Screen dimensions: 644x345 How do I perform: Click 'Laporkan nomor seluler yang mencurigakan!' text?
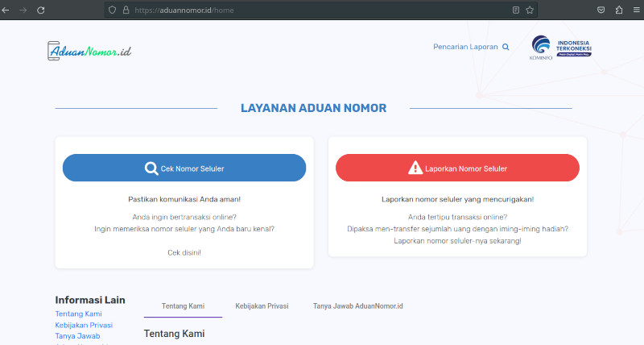coord(457,199)
